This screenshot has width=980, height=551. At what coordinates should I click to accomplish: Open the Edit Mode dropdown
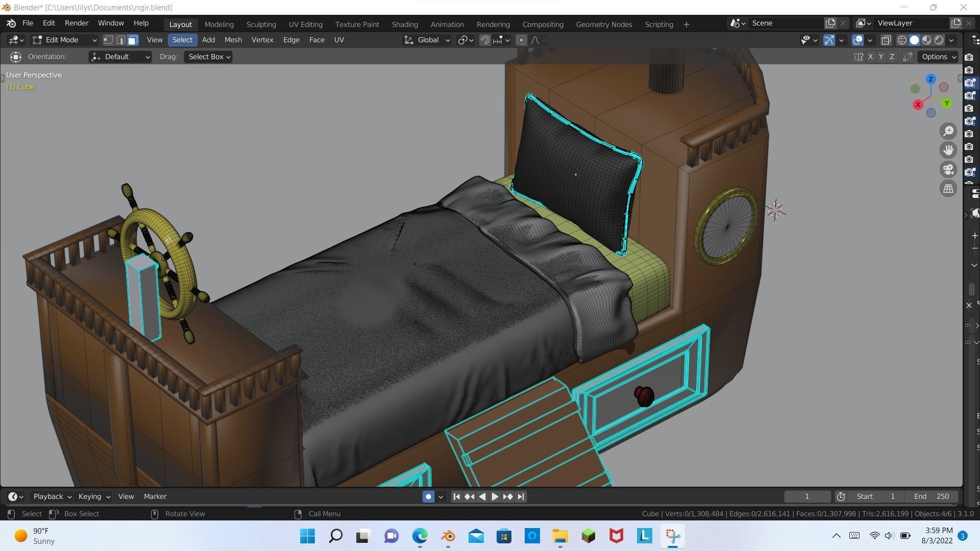64,40
